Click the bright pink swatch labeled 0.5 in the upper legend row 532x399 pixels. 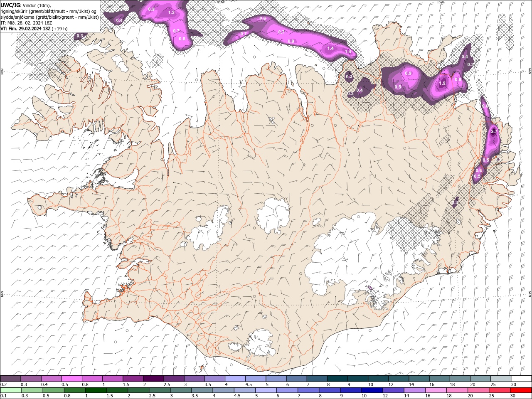click(71, 379)
